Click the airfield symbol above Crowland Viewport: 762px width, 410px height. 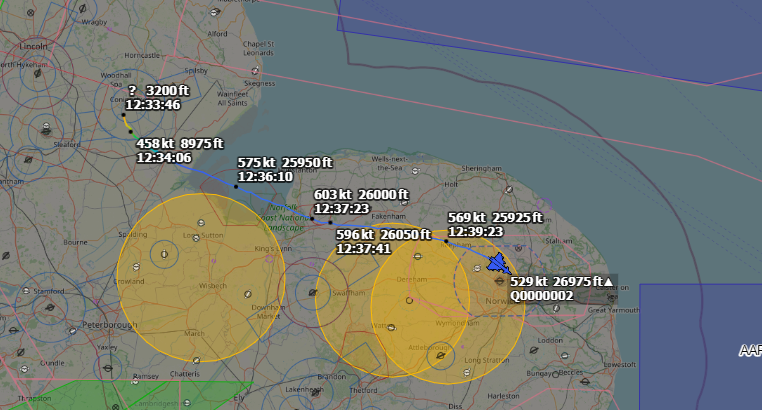click(x=137, y=267)
